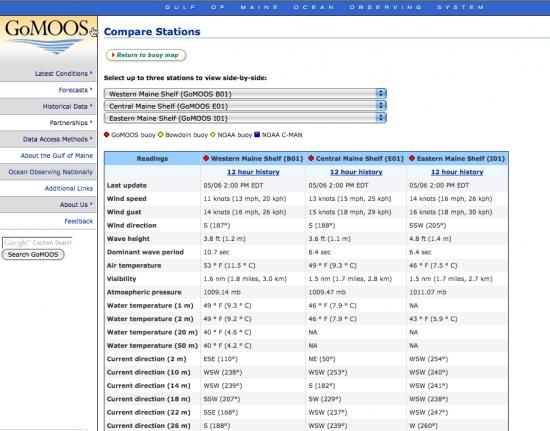Image resolution: width=550 pixels, height=431 pixels.
Task: Click the blue NOAA C-MAN legend square
Action: [x=257, y=134]
